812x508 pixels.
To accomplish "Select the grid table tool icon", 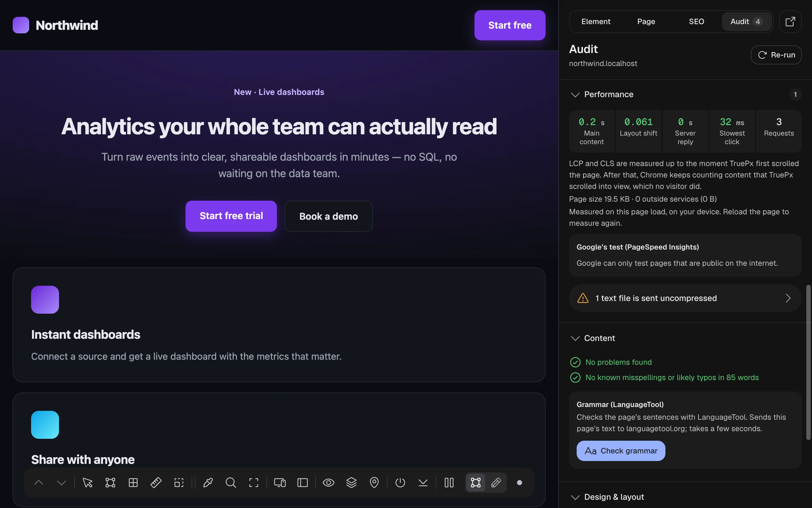I will click(x=133, y=483).
